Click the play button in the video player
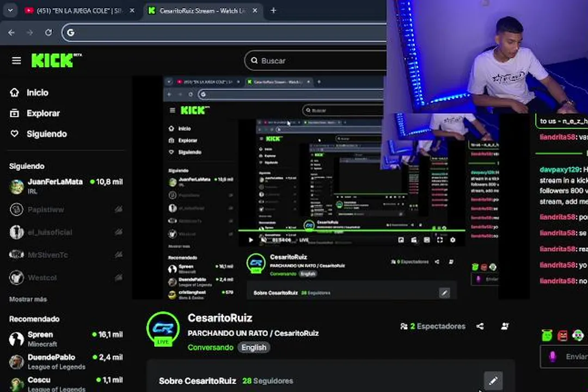The width and height of the screenshot is (588, 392). click(x=251, y=240)
